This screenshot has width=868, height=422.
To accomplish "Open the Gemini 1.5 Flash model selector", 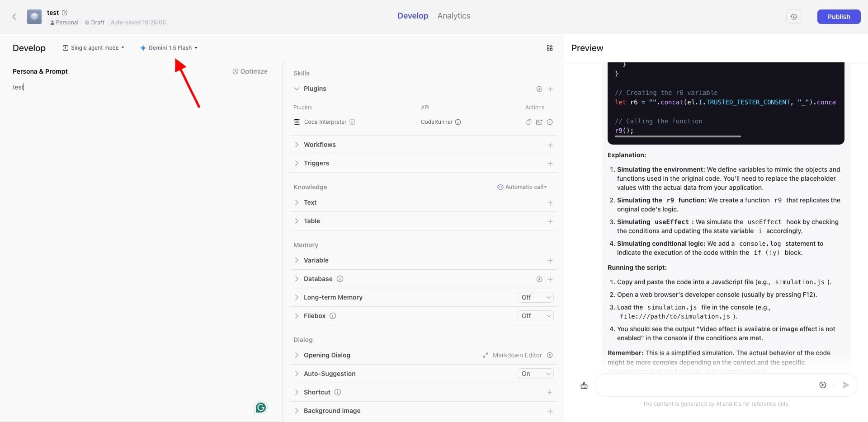I will click(x=169, y=47).
